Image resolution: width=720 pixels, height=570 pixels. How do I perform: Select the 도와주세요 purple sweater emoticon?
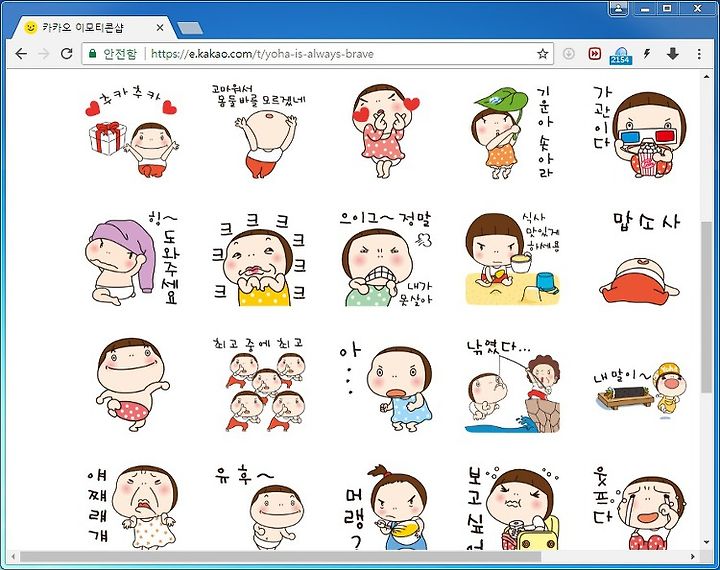pos(131,260)
